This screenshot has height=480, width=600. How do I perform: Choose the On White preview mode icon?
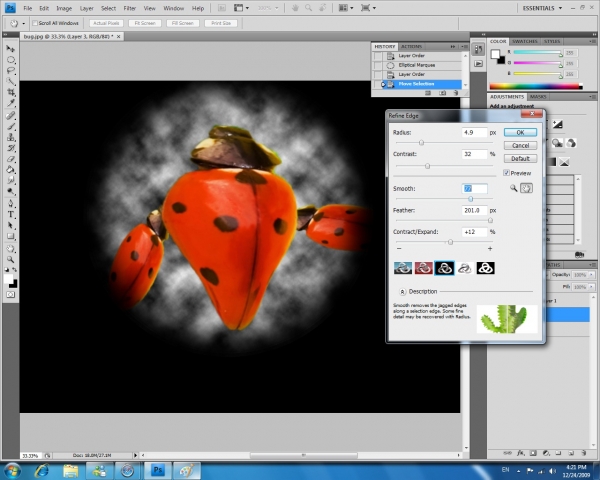pyautogui.click(x=465, y=268)
